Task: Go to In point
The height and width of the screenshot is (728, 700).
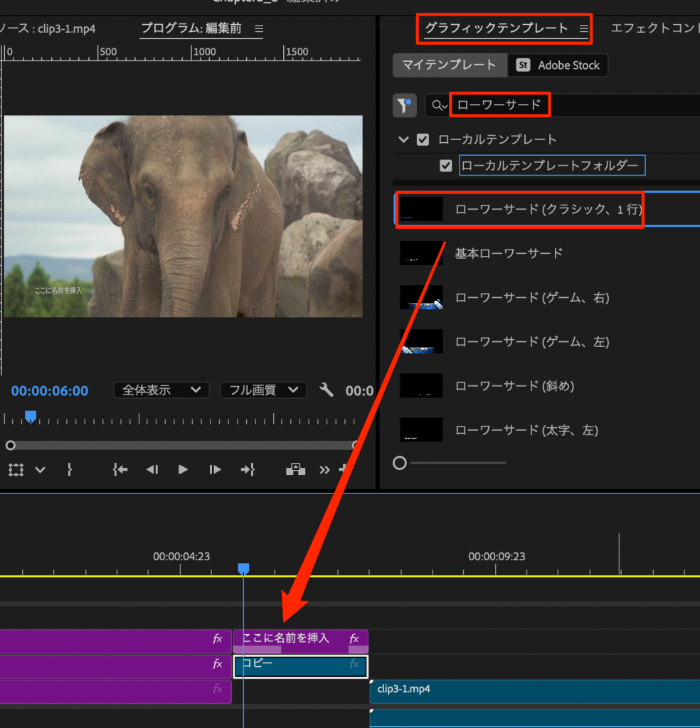Action: pyautogui.click(x=120, y=469)
